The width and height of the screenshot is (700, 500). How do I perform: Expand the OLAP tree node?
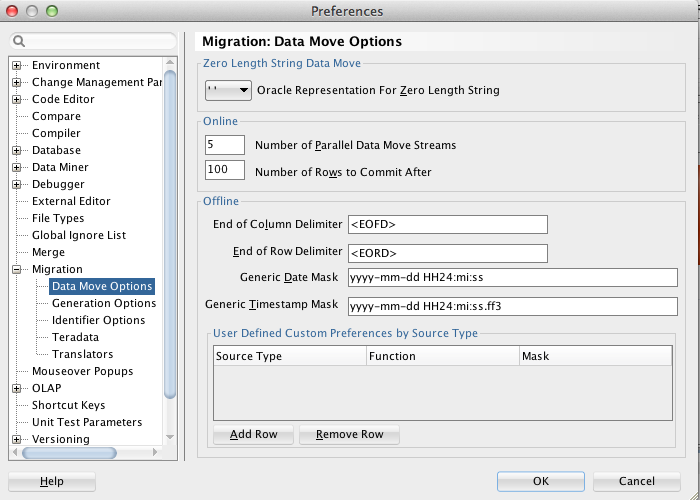coord(17,388)
